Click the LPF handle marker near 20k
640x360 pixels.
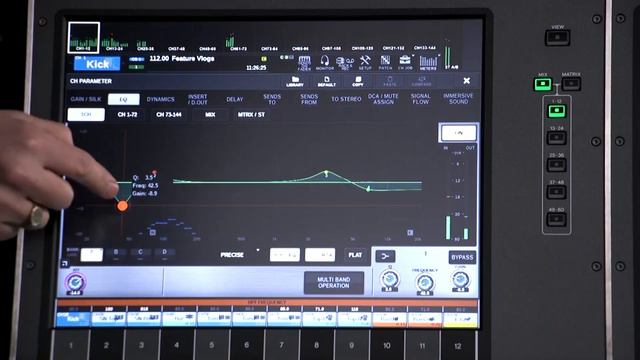coord(410,233)
